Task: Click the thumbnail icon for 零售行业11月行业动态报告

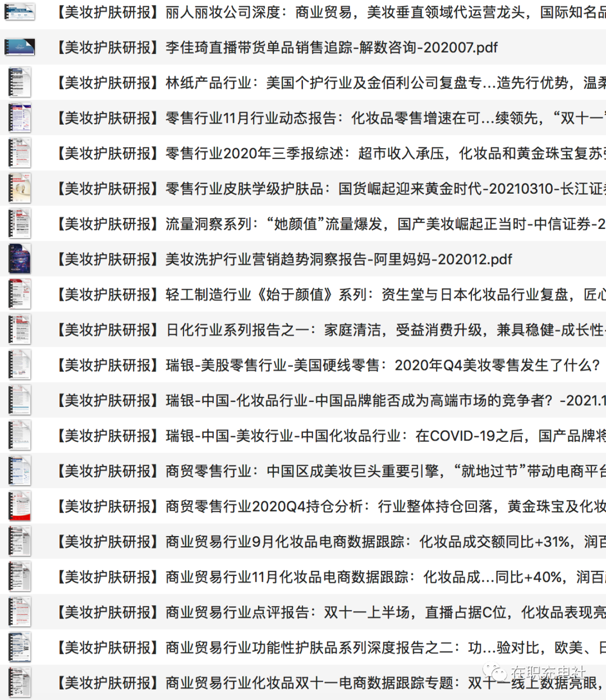Action: (x=20, y=118)
